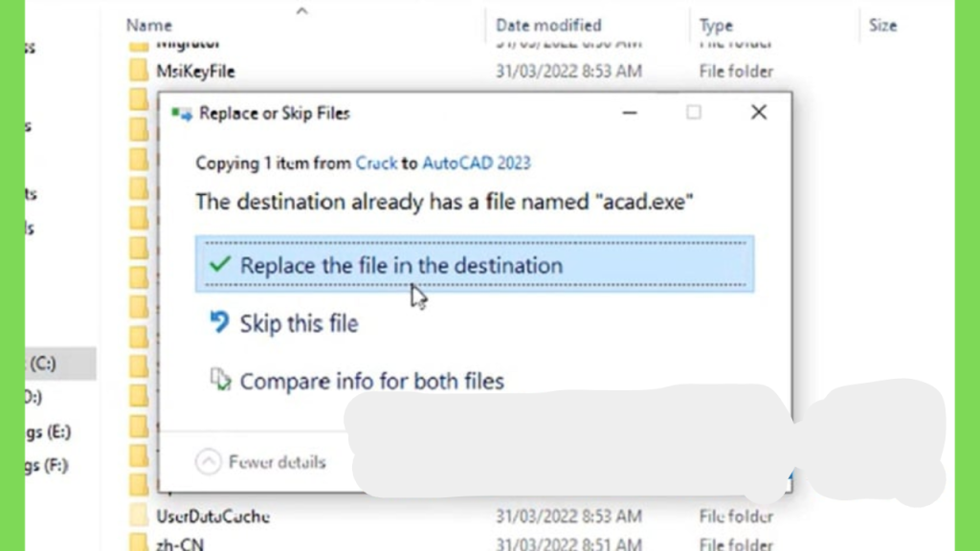The image size is (980, 551).
Task: Sort files by Date modified column
Action: [x=548, y=26]
